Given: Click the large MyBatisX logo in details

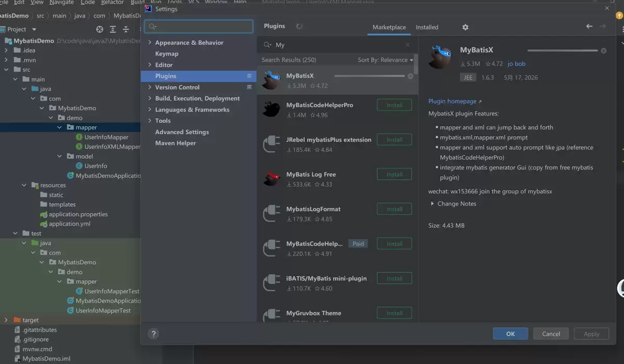Looking at the screenshot, I should [440, 57].
